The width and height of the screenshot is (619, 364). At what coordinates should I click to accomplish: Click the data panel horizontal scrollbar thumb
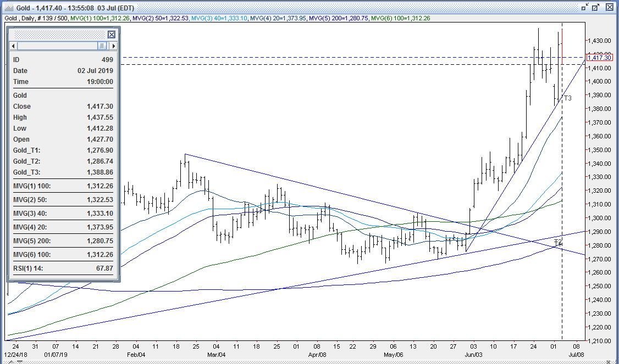coord(102,46)
